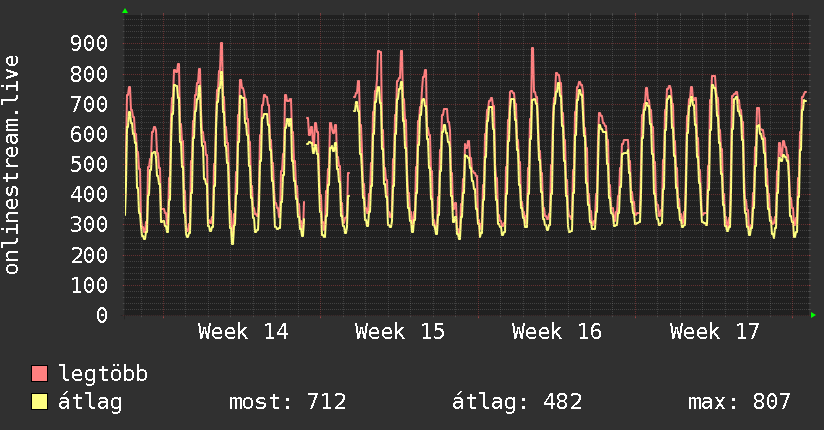Click the 'max: 807' statistic value
Screen dimensions: 824x430
[x=739, y=402]
